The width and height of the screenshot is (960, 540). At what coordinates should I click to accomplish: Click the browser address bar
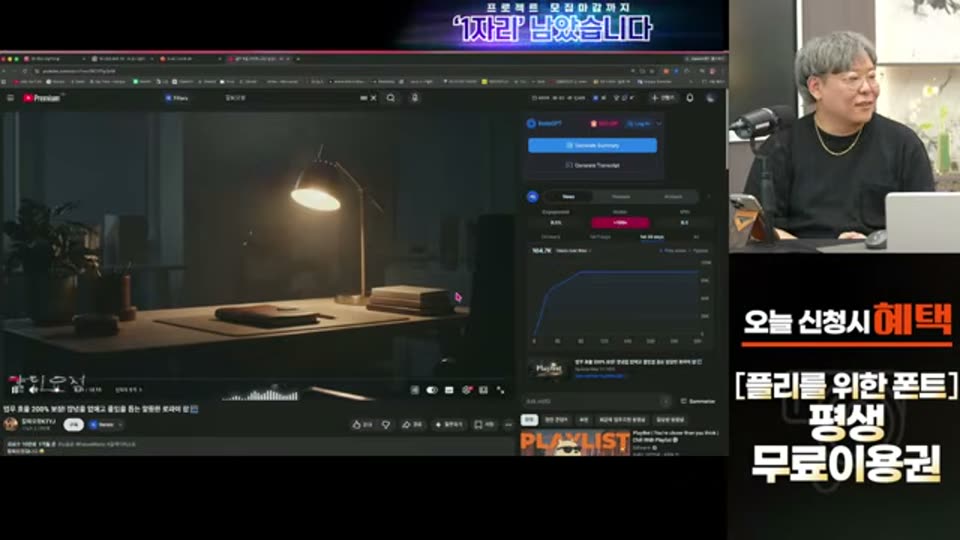click(x=331, y=71)
